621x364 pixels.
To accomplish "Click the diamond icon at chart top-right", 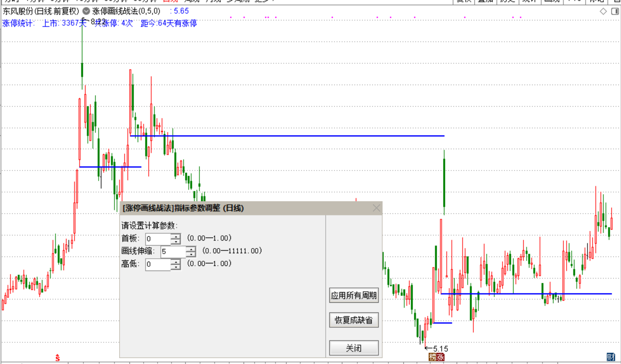I will 603,11.
